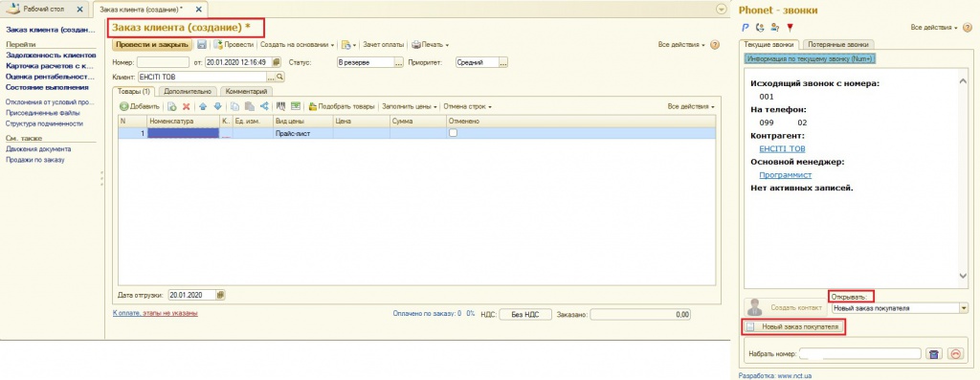Open help icon in the Phonet panel
Image resolution: width=980 pixels, height=380 pixels.
[x=969, y=28]
